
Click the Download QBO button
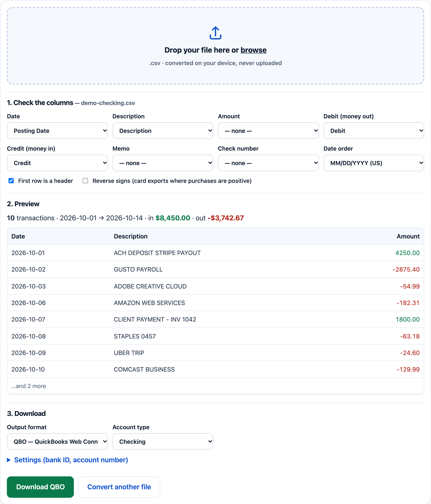point(40,487)
